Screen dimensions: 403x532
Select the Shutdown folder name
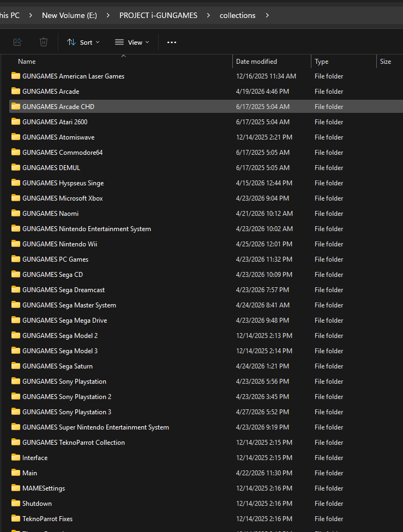(x=37, y=504)
